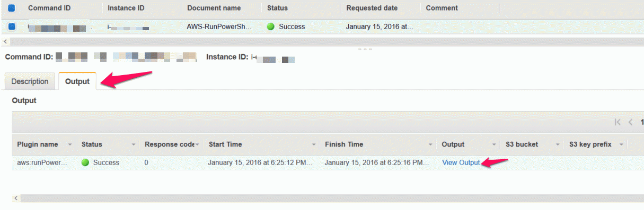
Task: Click the upper scrollbar left arrow
Action: coord(5,41)
